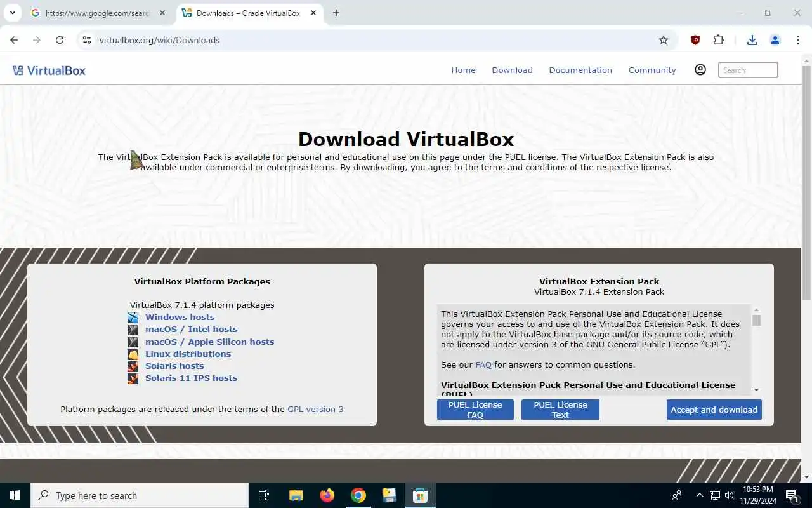Open Microsoft Store from the taskbar

tap(420, 495)
